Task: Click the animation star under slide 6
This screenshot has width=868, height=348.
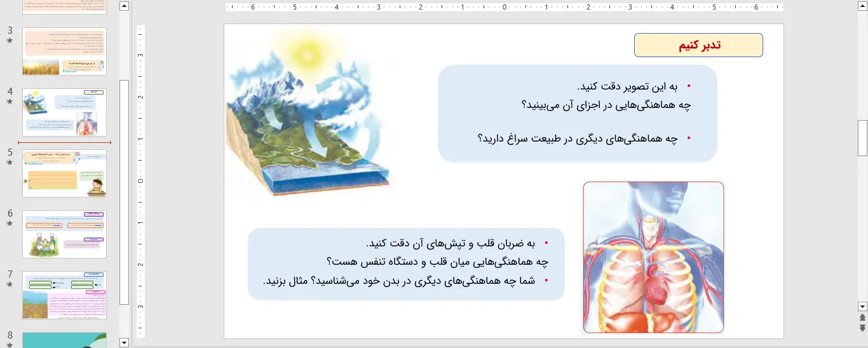Action: pos(10,224)
